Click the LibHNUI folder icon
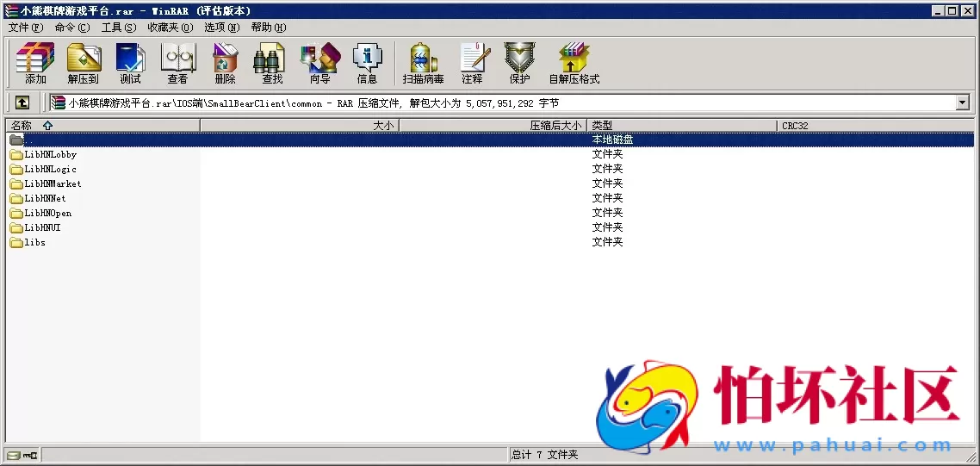The height and width of the screenshot is (466, 980). pos(16,227)
